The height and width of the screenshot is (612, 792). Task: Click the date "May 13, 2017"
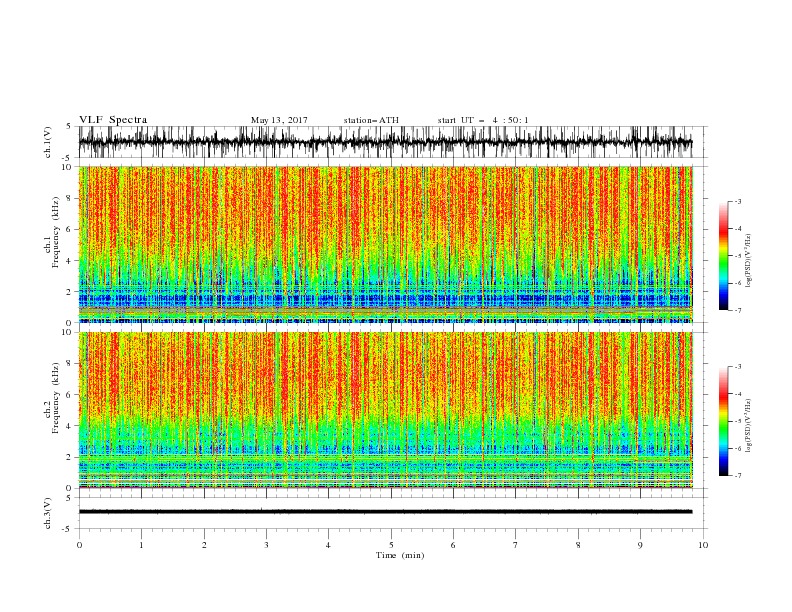(x=279, y=120)
